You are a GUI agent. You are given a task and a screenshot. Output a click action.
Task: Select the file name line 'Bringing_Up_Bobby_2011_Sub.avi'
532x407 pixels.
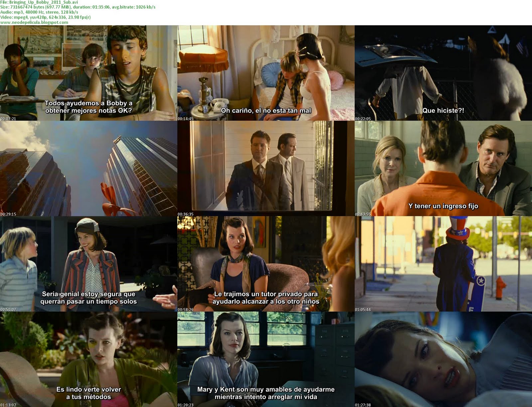39,2
